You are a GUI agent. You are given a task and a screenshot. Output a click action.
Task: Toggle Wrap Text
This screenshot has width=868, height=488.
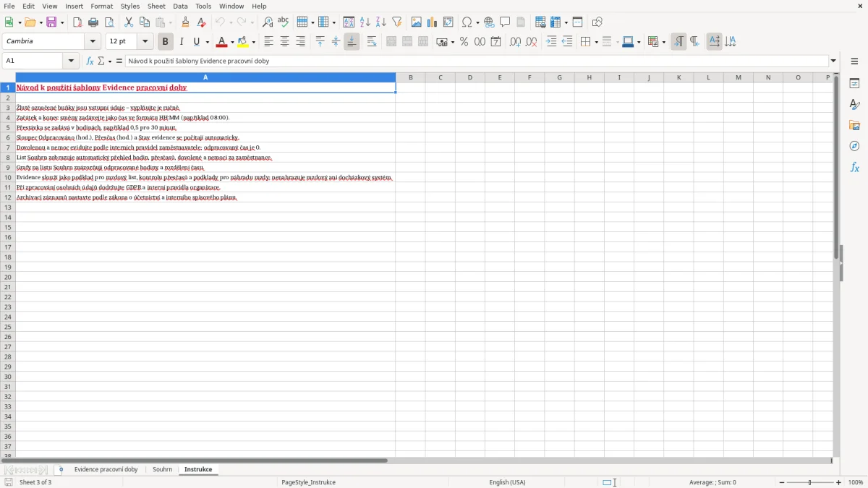pyautogui.click(x=372, y=42)
